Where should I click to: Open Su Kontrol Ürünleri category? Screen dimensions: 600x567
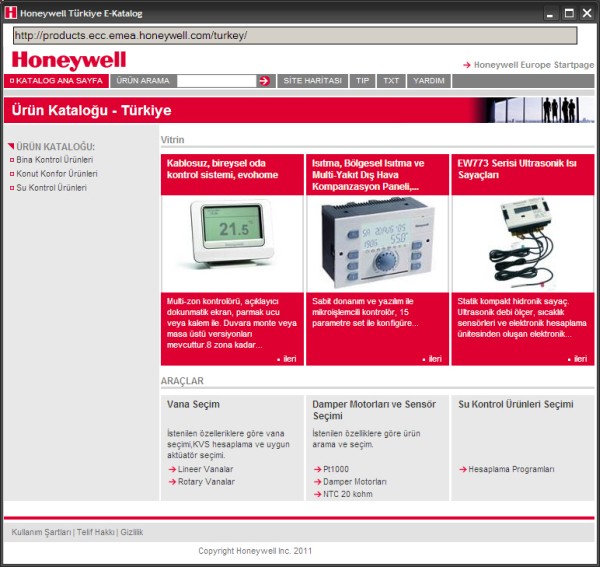[x=52, y=188]
